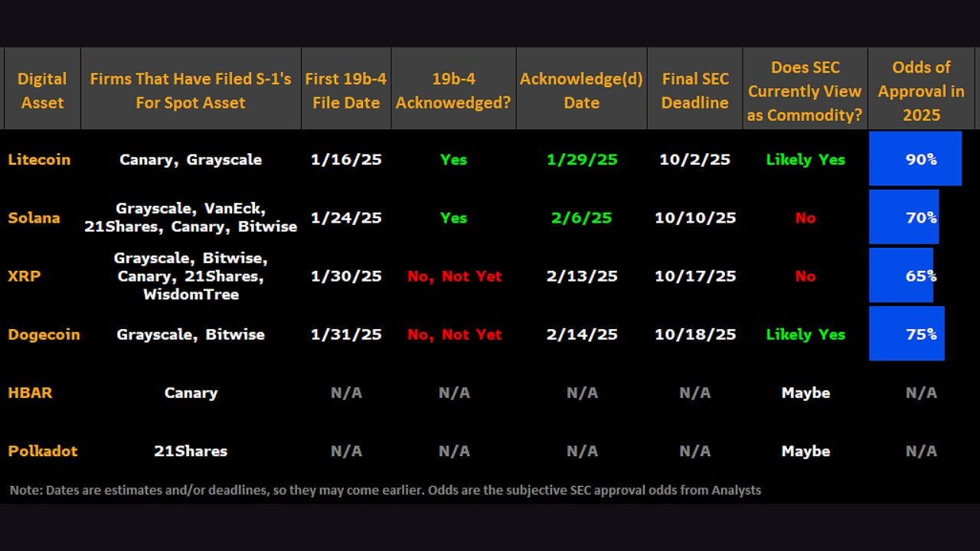Click the Litecoin asset name
The image size is (980, 551).
point(39,159)
